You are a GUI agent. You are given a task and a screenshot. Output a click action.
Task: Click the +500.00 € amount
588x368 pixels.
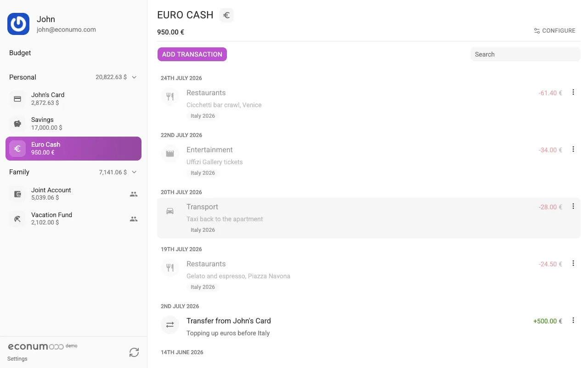(x=548, y=321)
